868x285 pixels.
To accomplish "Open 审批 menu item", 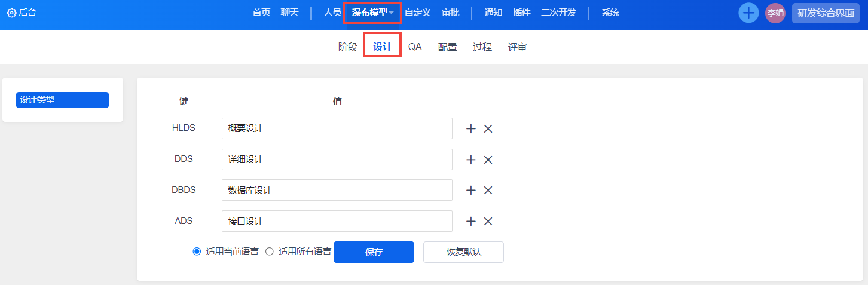I will point(451,13).
